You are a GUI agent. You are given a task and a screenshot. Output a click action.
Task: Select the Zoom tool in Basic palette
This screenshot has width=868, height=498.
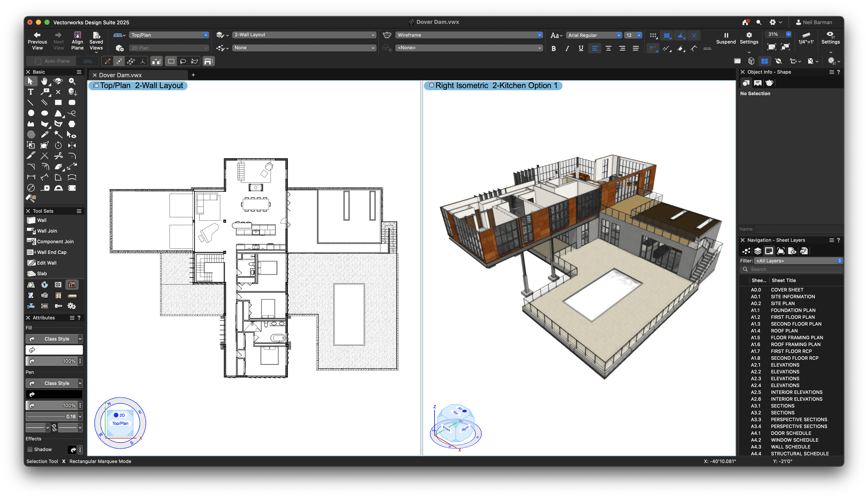pos(72,81)
